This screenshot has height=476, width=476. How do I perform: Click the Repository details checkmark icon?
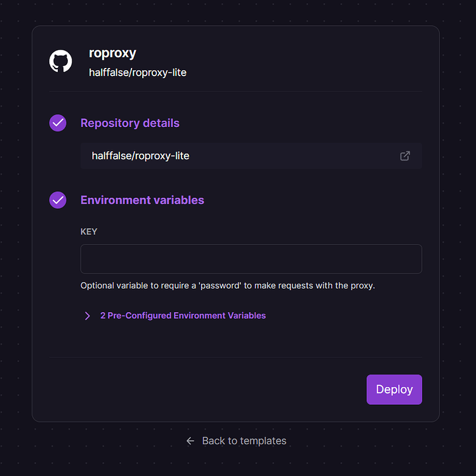click(58, 123)
